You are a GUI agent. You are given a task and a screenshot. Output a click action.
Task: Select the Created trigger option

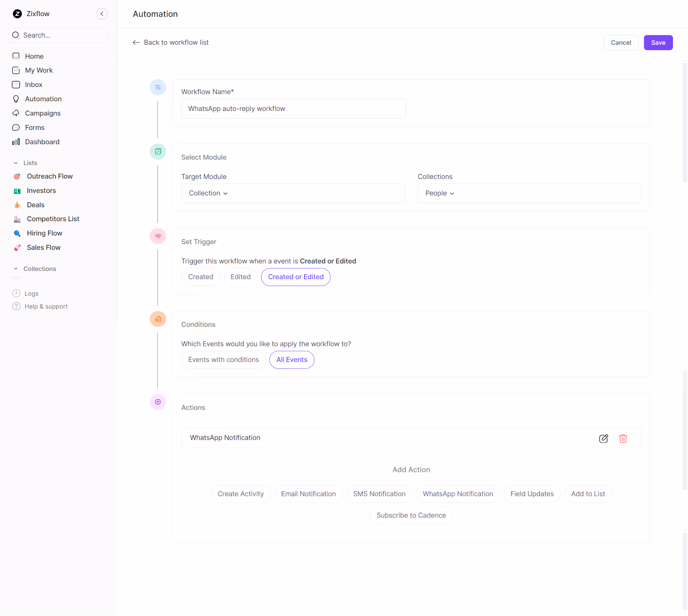coord(201,277)
